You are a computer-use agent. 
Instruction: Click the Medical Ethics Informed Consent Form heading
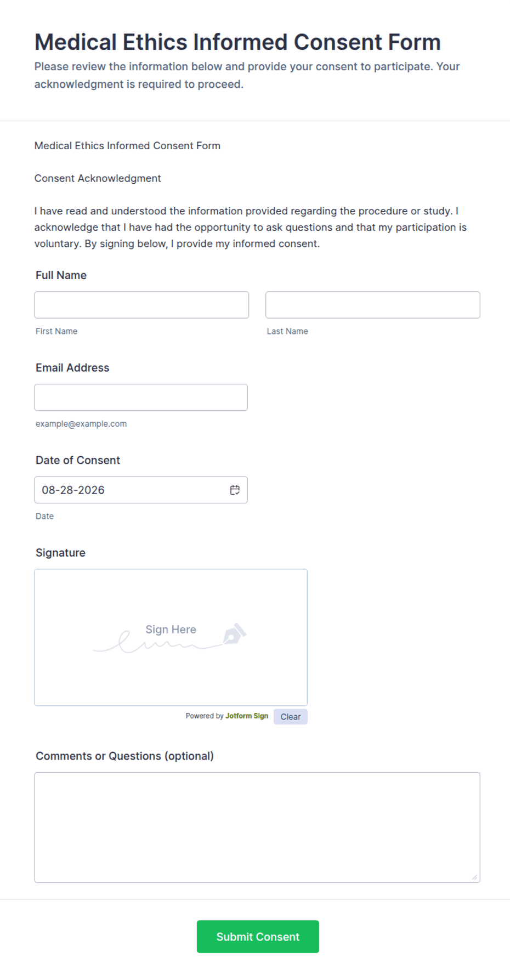click(x=237, y=42)
